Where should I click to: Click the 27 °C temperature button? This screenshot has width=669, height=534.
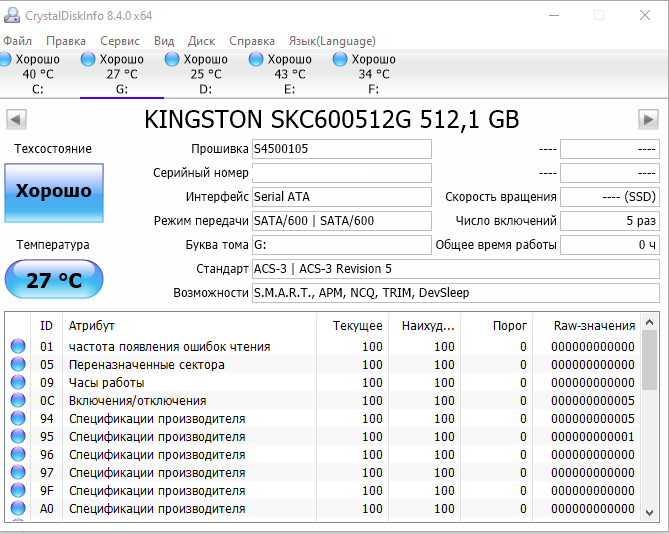(x=54, y=279)
